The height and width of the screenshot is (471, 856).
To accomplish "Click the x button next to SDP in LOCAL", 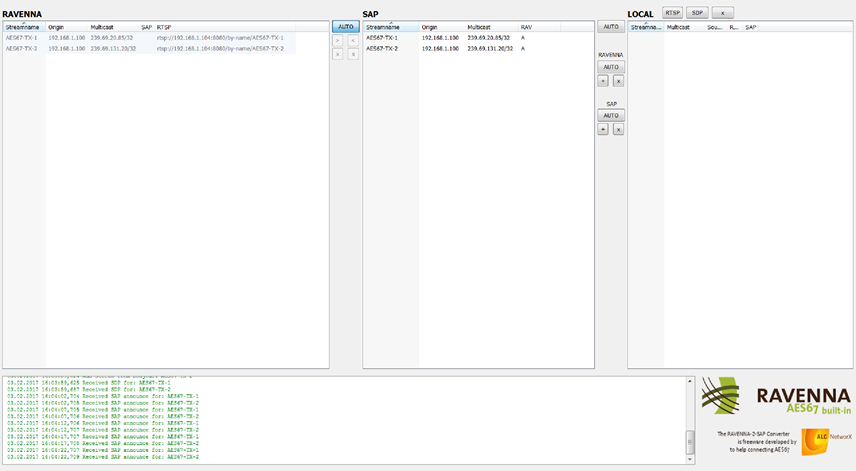I will (x=722, y=13).
